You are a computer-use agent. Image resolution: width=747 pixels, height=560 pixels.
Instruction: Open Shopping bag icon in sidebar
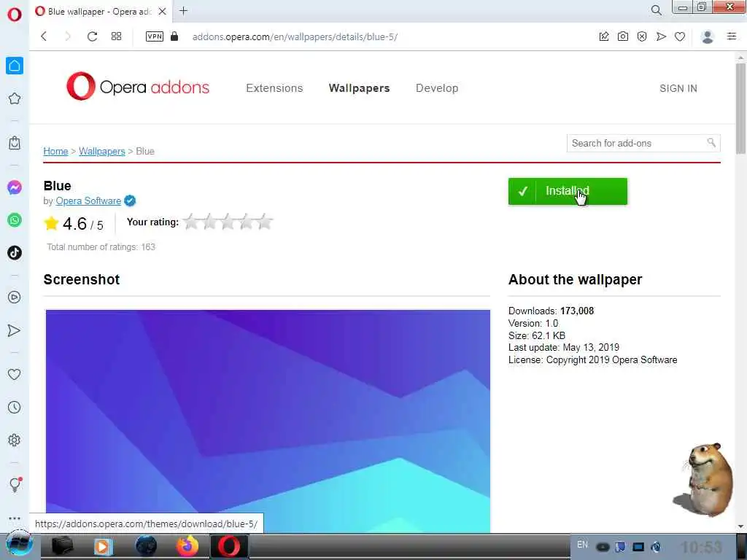pos(15,143)
